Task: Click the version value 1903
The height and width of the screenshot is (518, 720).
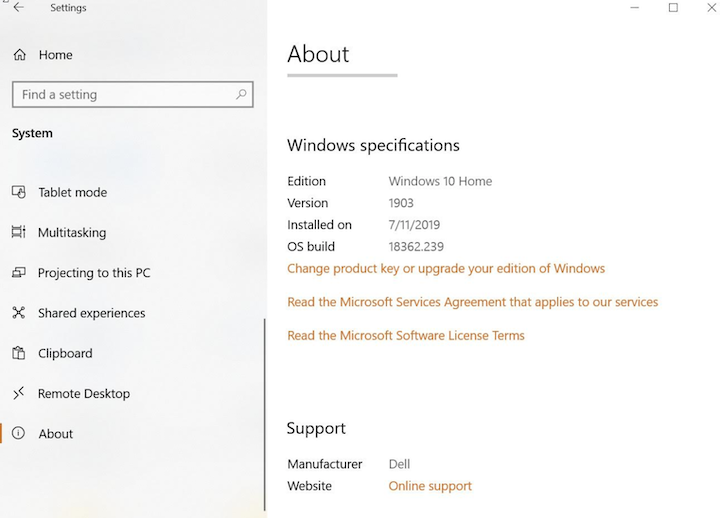Action: [401, 203]
